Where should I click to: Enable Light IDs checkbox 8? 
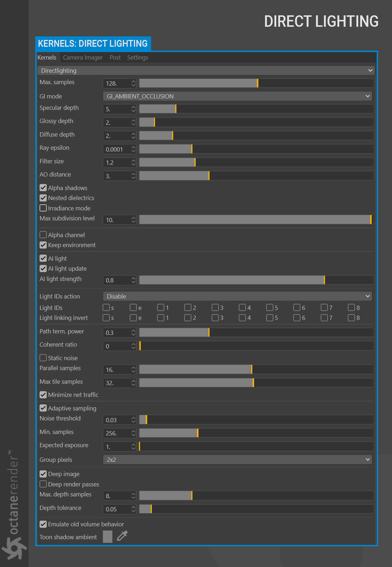pos(351,307)
